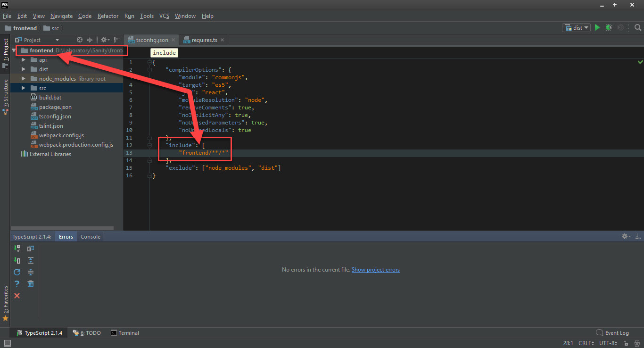644x348 pixels.
Task: Open the TypeScript panel gear settings
Action: coord(626,236)
